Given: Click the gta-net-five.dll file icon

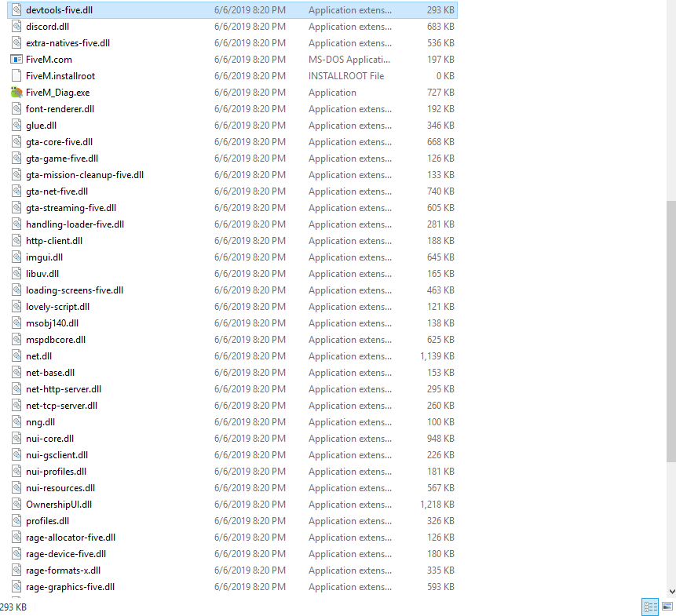Looking at the screenshot, I should coord(16,191).
